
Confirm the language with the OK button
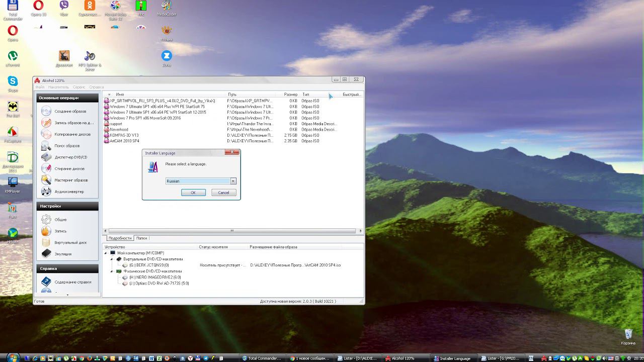[x=193, y=193]
